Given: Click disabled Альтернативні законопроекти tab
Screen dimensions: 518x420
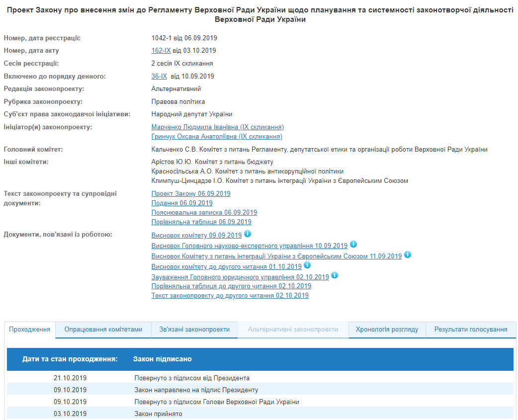Looking at the screenshot, I should [x=293, y=330].
